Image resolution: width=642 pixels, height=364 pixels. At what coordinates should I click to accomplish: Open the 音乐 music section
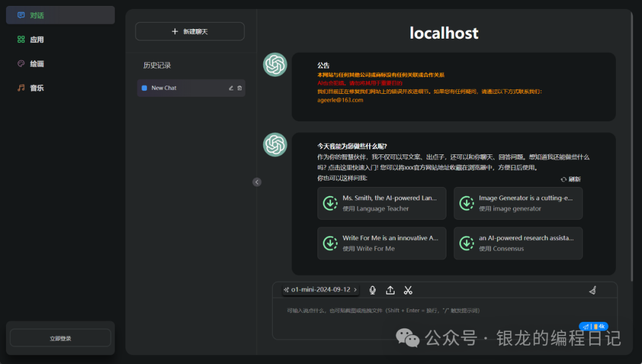[x=60, y=88]
